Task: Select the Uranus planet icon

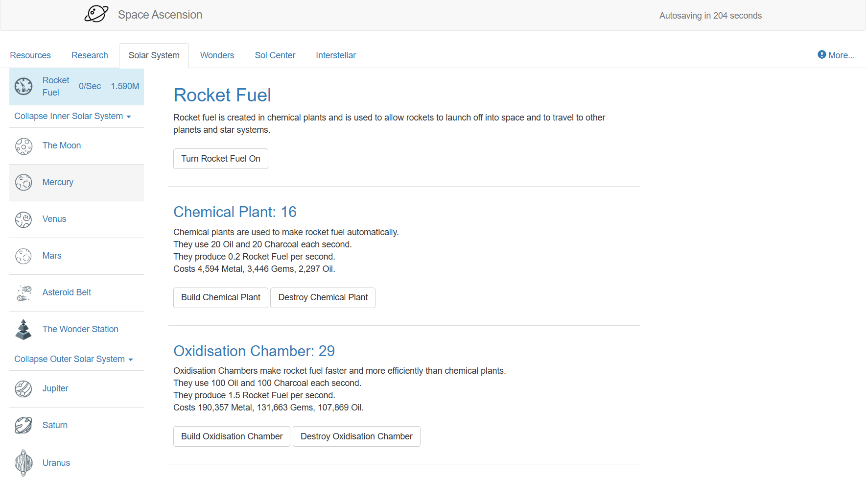Action: pyautogui.click(x=23, y=463)
